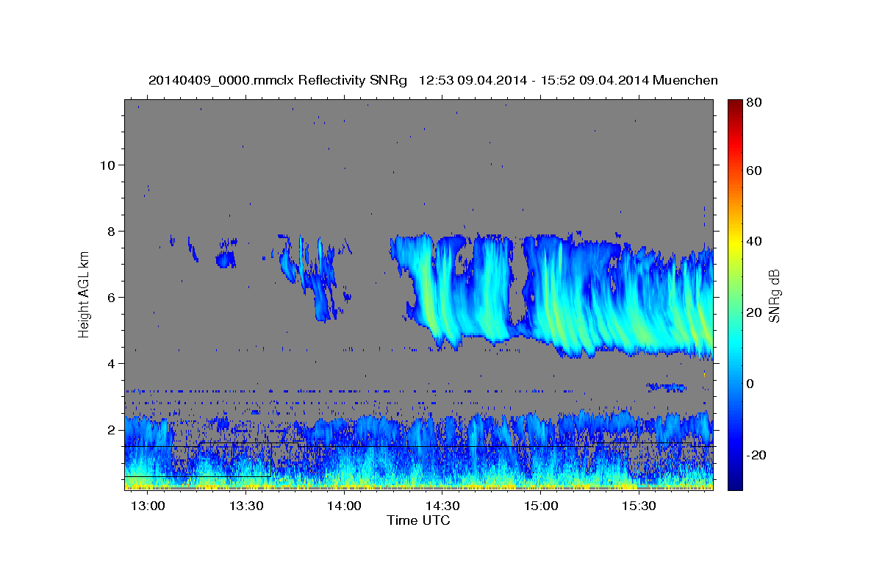This screenshot has width=882, height=588.
Task: Click the 'SNRg dB' colorbar label
Action: click(773, 296)
